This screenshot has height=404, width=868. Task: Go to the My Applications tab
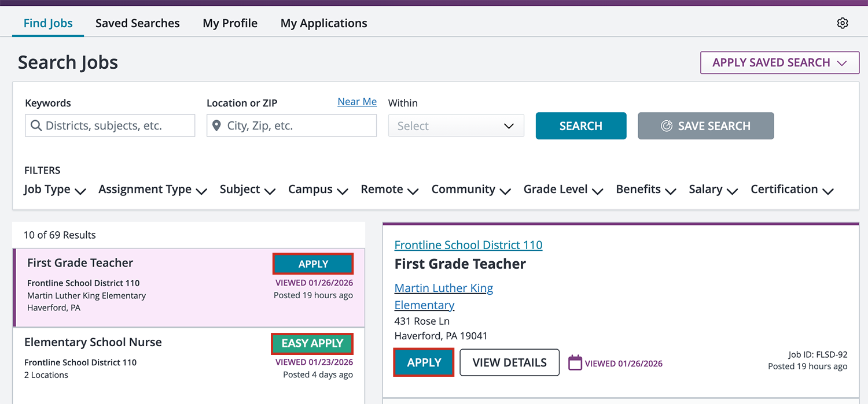pos(323,23)
